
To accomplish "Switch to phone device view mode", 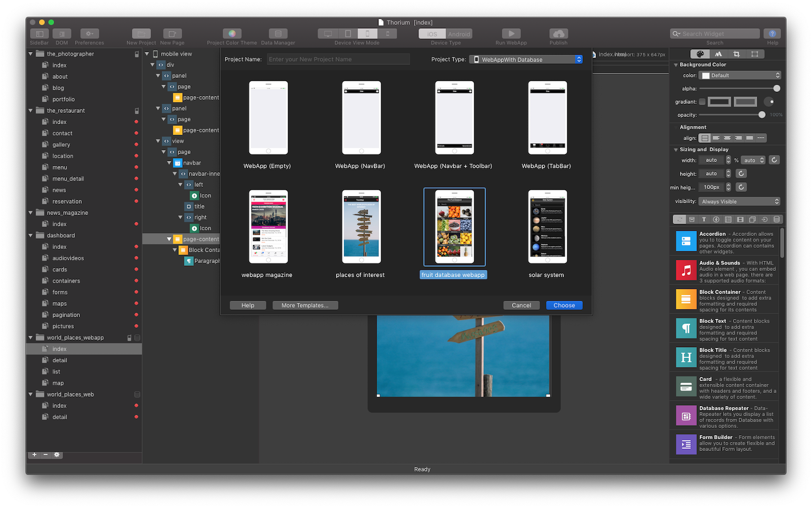I will point(368,34).
